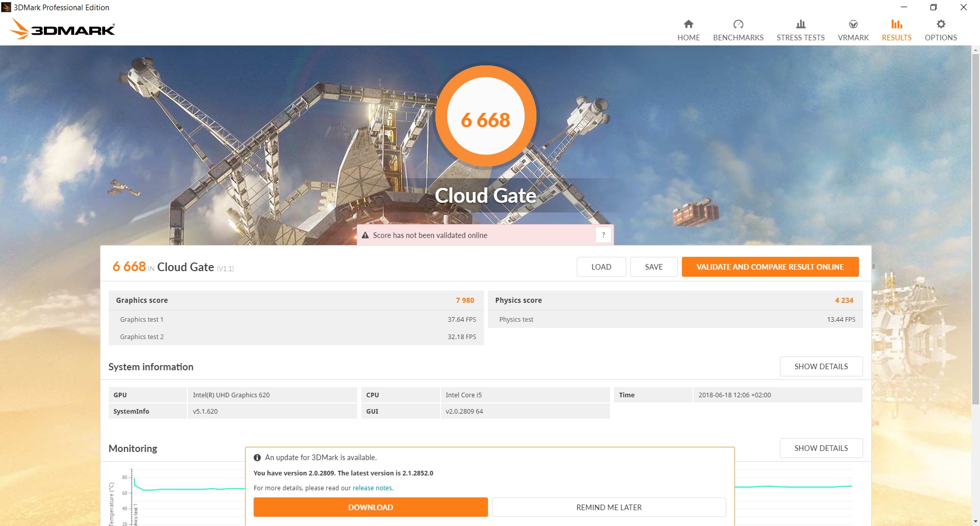The width and height of the screenshot is (980, 526).
Task: Click 'Score has not been validated online' text
Action: point(430,235)
